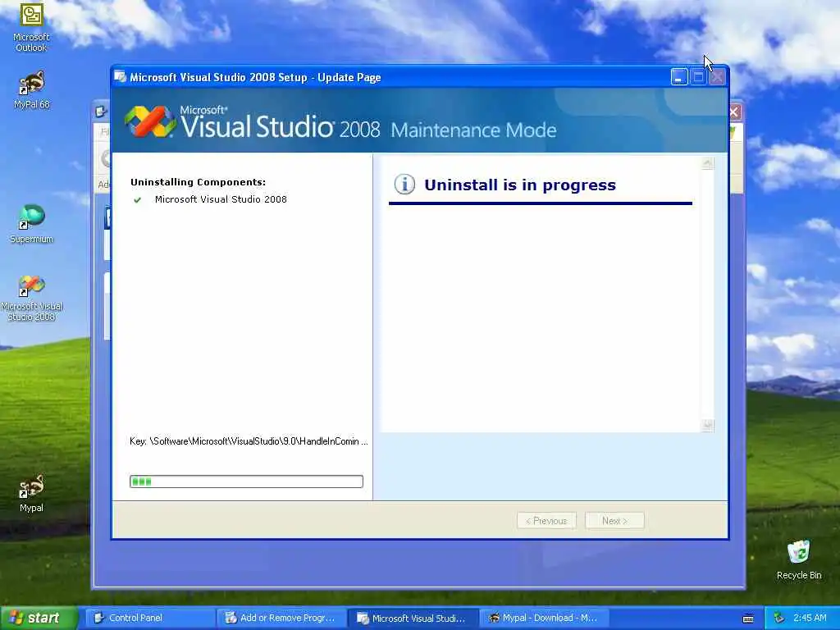Switch to Control Panel in the taskbar

150,618
